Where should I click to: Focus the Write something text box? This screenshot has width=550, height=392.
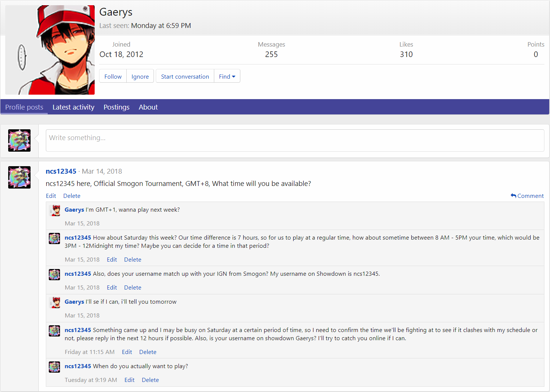click(294, 140)
